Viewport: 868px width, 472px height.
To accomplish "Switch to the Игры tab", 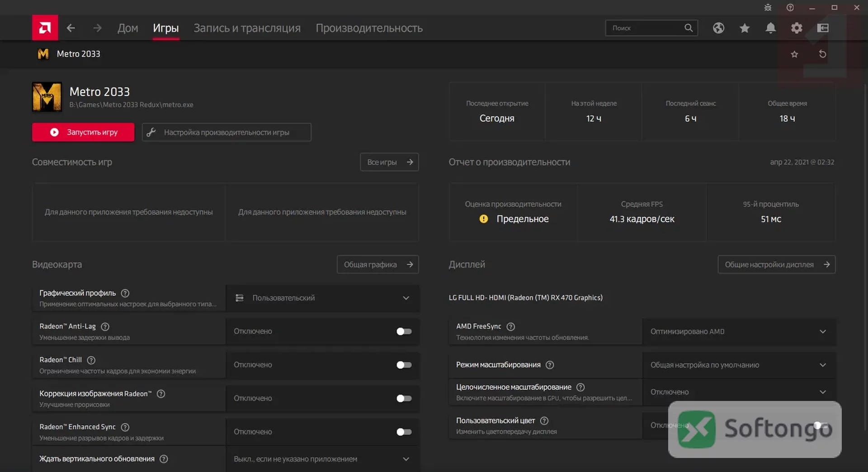I will point(166,28).
